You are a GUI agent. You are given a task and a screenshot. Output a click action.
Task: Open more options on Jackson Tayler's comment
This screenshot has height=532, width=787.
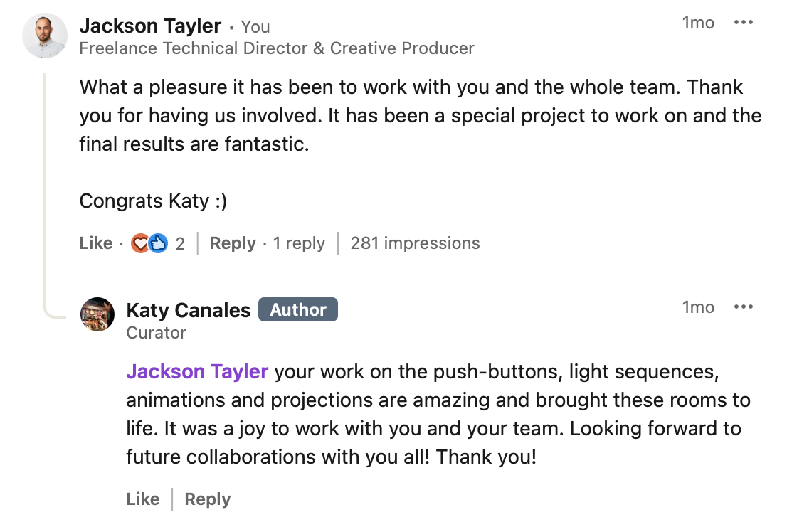coord(743,23)
